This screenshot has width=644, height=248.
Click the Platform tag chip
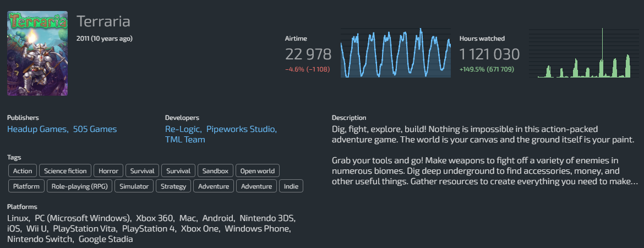pyautogui.click(x=26, y=186)
